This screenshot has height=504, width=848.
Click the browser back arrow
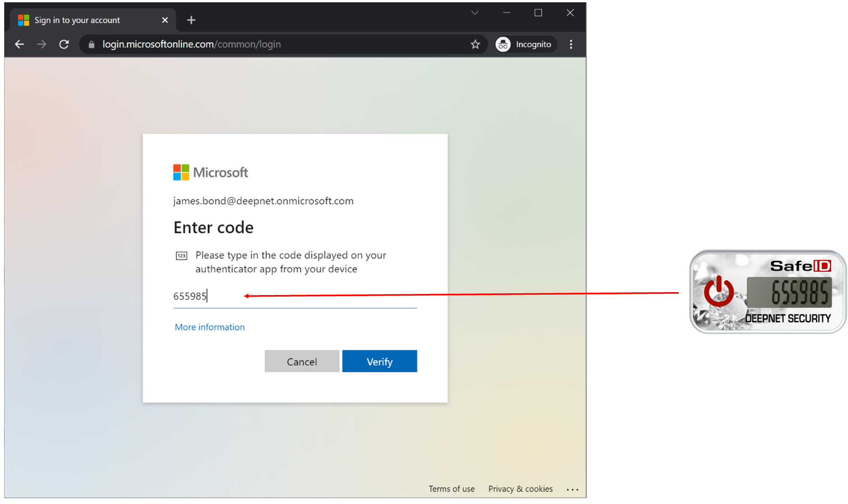19,44
